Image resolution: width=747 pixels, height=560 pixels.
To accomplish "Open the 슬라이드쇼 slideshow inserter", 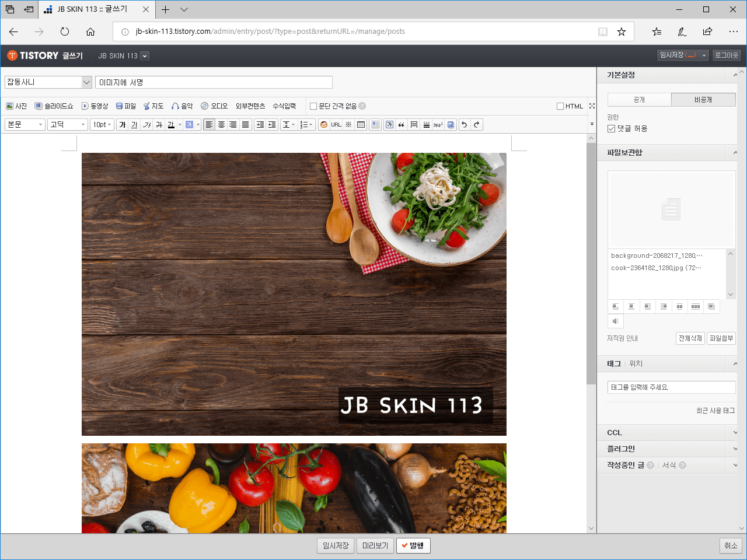I will tap(54, 106).
